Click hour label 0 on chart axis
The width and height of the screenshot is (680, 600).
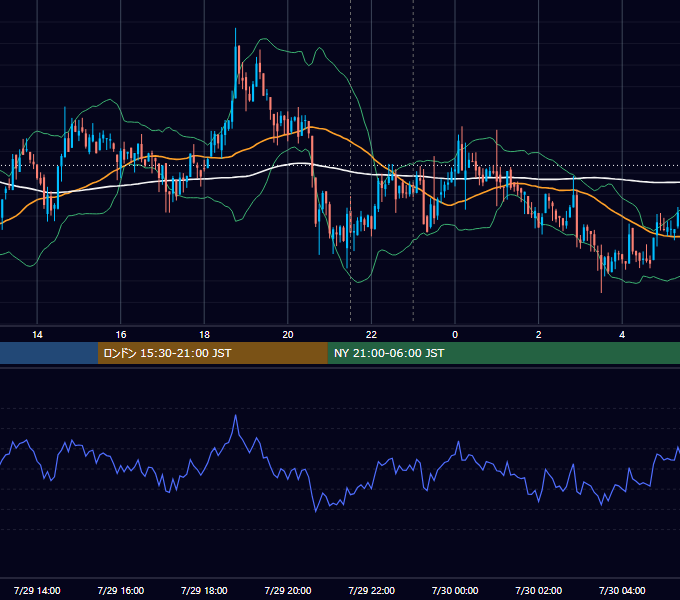coord(455,335)
